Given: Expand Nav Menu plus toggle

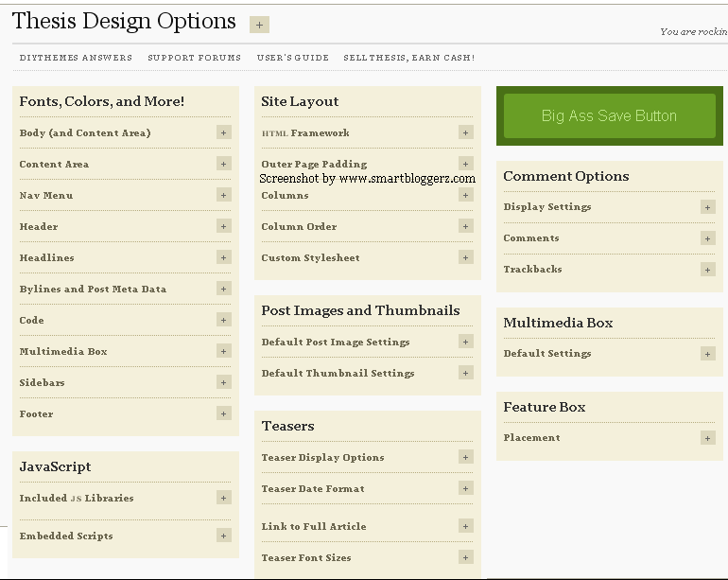Looking at the screenshot, I should click(224, 195).
